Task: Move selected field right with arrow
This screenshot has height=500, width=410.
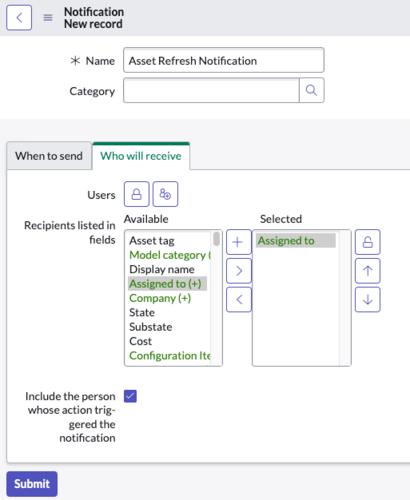Action: [x=239, y=271]
